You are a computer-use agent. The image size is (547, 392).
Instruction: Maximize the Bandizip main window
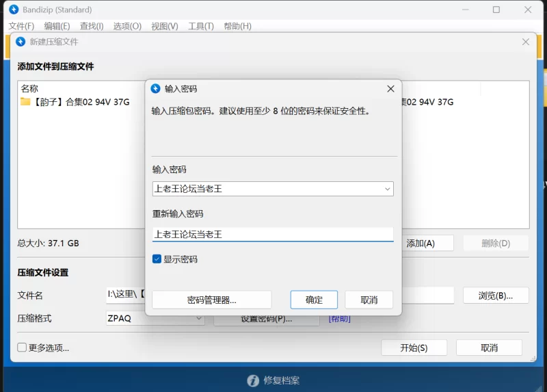[x=496, y=10]
